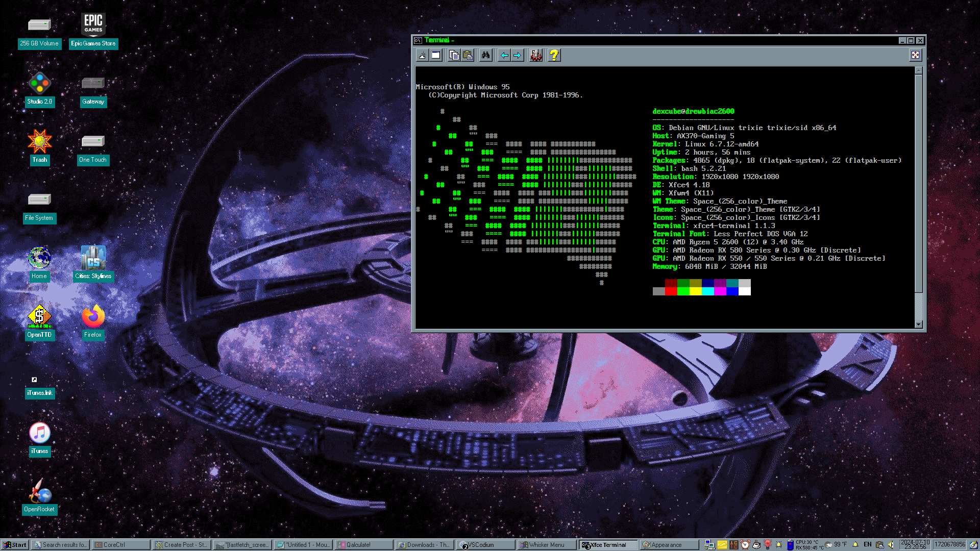Click the magenta color block in terminal
The image size is (980, 551).
pos(720,291)
